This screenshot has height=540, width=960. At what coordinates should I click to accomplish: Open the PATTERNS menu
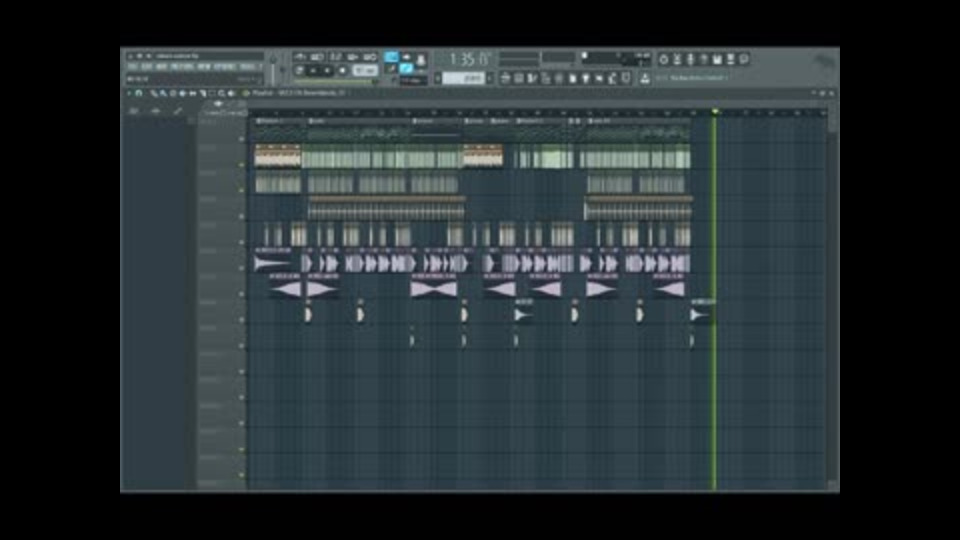[x=181, y=66]
